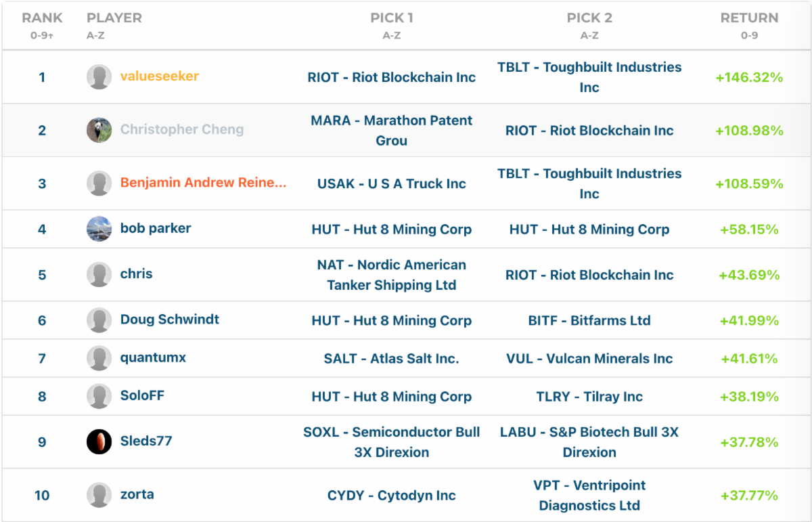Click SoloFF's default avatar icon
This screenshot has height=522, width=812.
99,396
